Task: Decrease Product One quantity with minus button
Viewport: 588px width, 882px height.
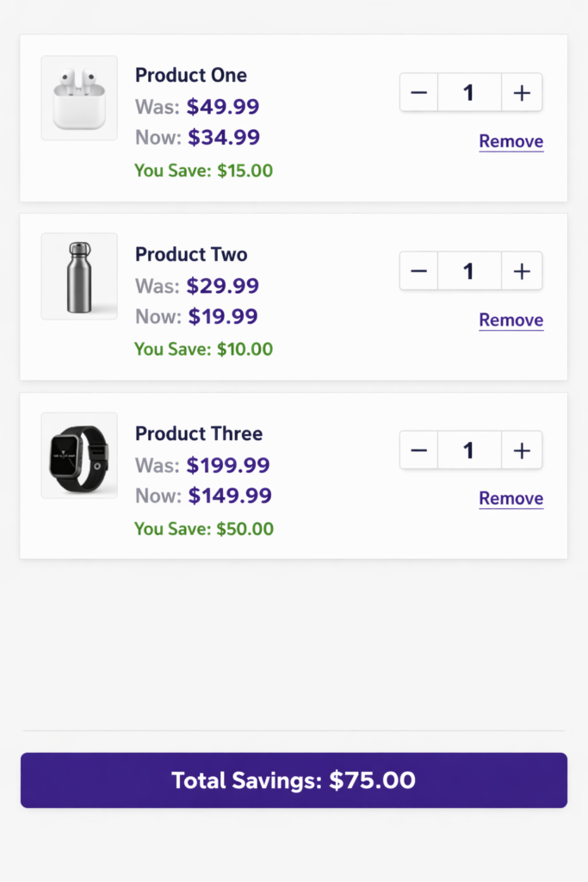Action: point(418,92)
